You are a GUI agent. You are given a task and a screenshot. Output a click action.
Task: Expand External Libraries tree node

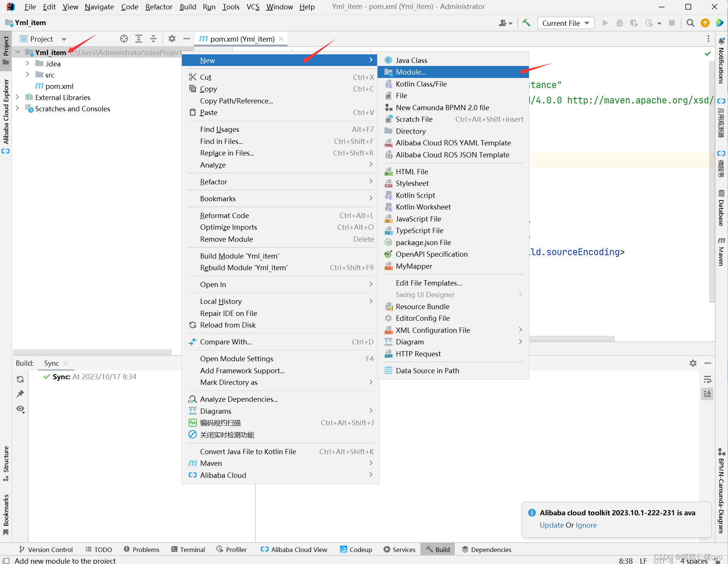[x=17, y=97]
